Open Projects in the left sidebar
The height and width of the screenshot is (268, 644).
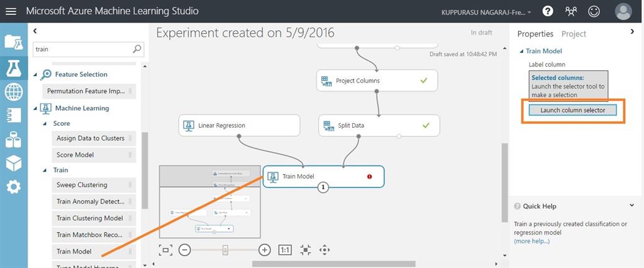coord(14,42)
